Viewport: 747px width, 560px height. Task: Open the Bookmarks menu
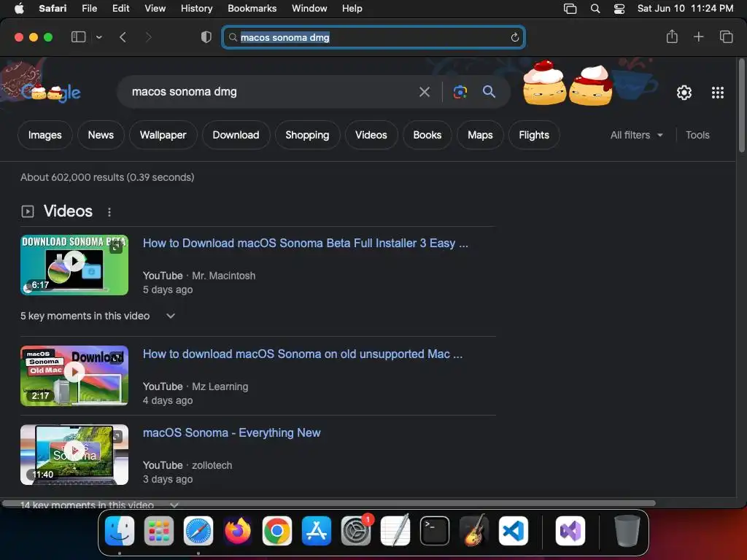(x=252, y=8)
